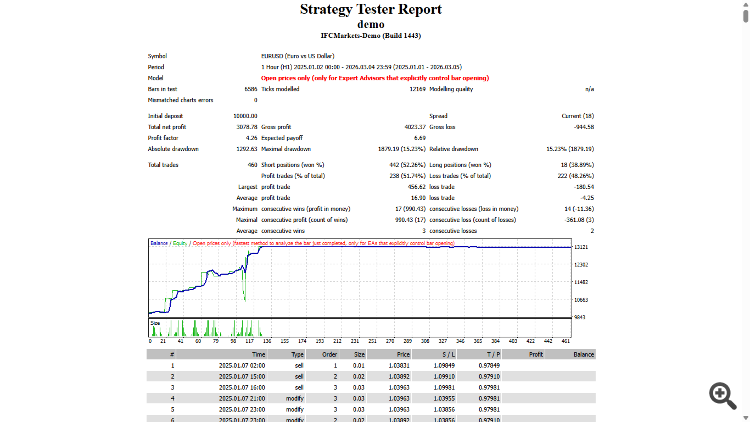This screenshot has height=422, width=750.
Task: Click 'Profit trades (% of total)' label
Action: click(293, 176)
